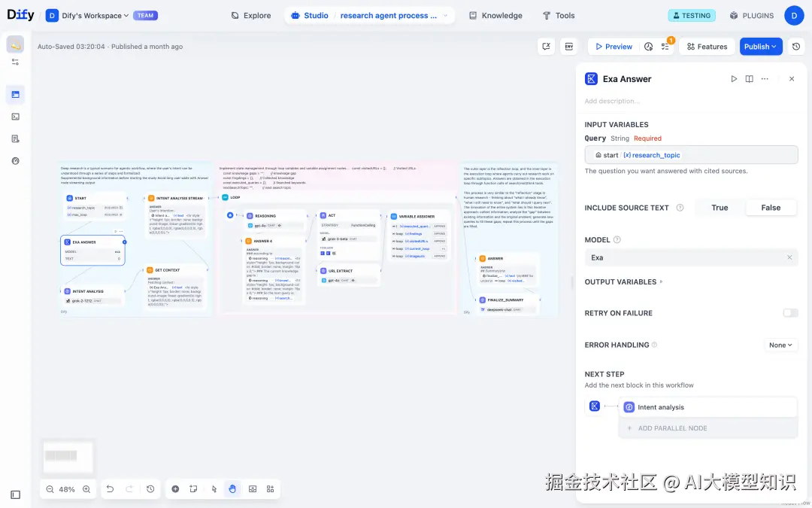
Task: Set Include Source Text to False
Action: 771,208
